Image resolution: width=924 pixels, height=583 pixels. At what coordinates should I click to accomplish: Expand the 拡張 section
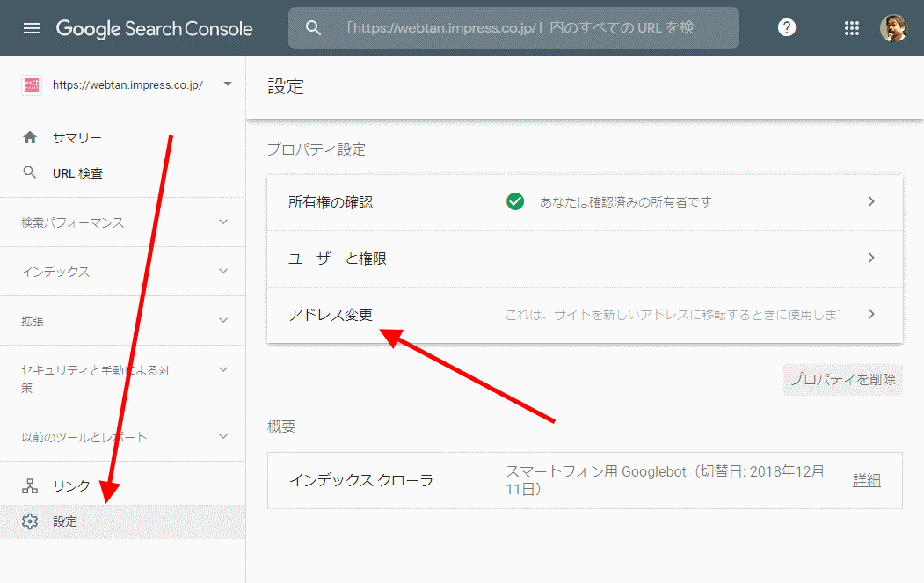[223, 321]
